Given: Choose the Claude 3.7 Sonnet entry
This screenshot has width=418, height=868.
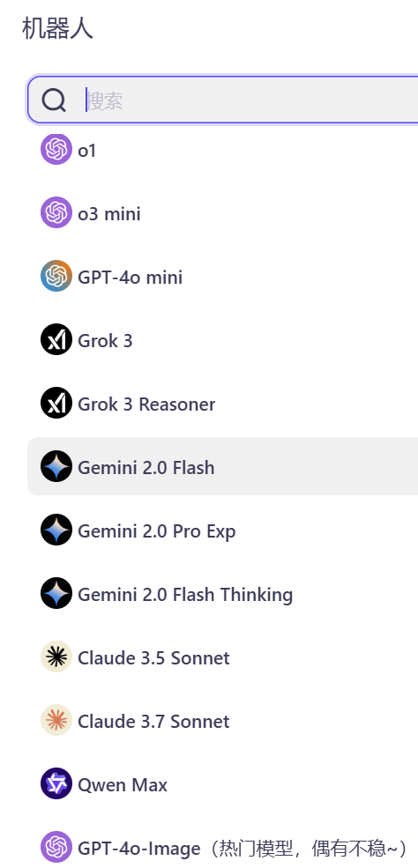Looking at the screenshot, I should [x=222, y=720].
